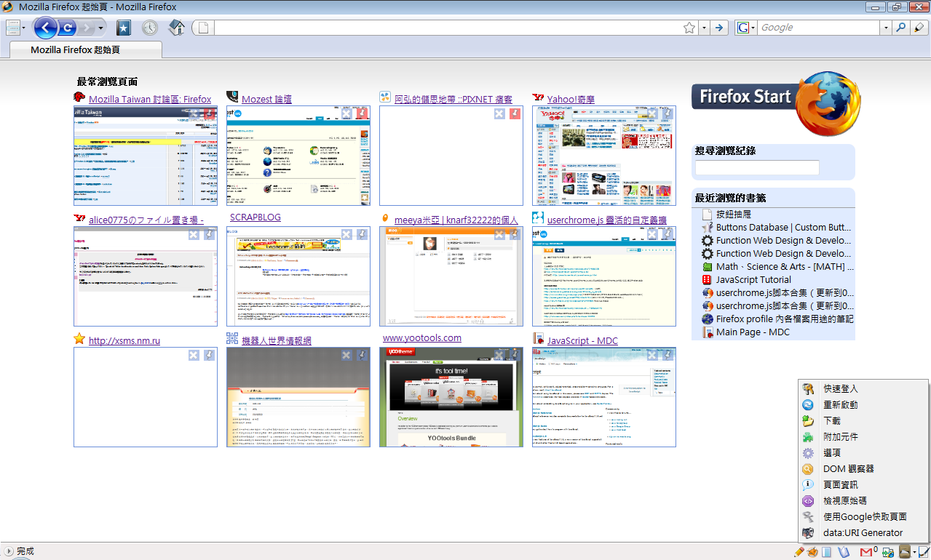Expand the address bar URL dropdown

(x=704, y=28)
